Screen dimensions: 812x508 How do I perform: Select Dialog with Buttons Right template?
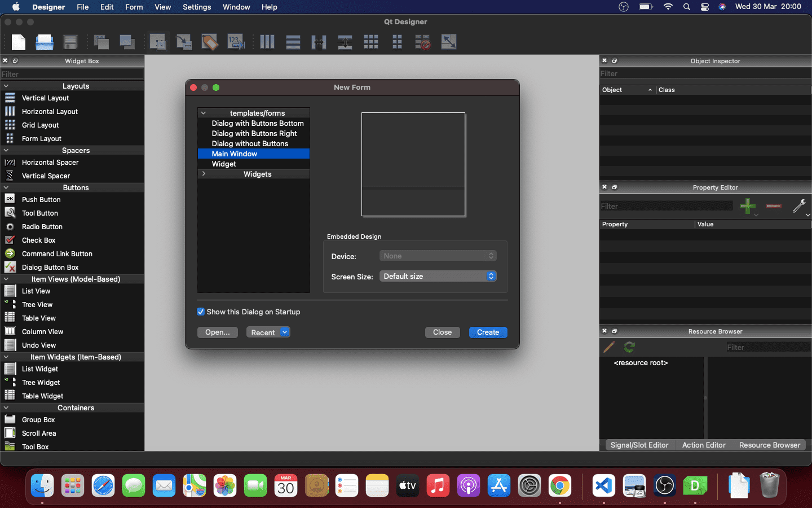[x=254, y=133]
